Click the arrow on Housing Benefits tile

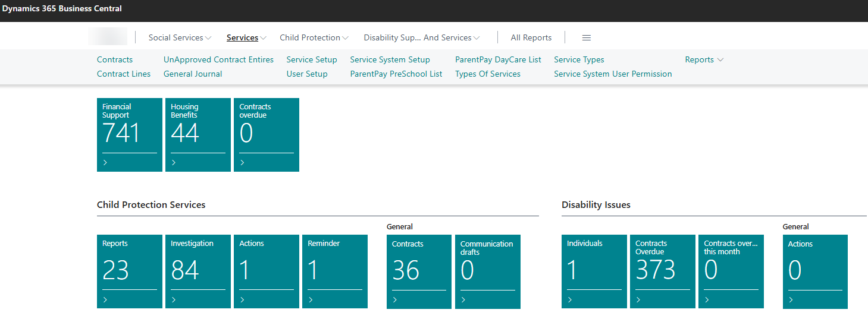[x=174, y=163]
